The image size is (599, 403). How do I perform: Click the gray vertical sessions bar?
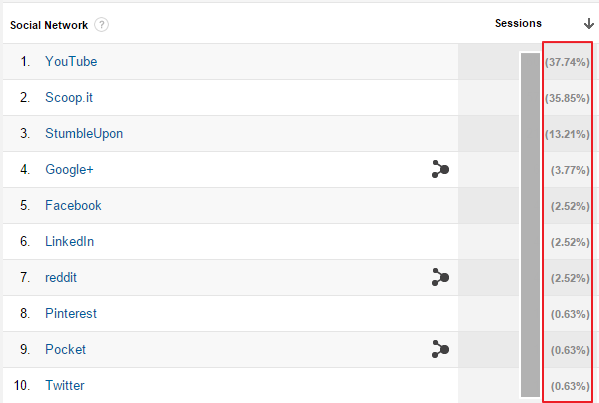coord(530,225)
